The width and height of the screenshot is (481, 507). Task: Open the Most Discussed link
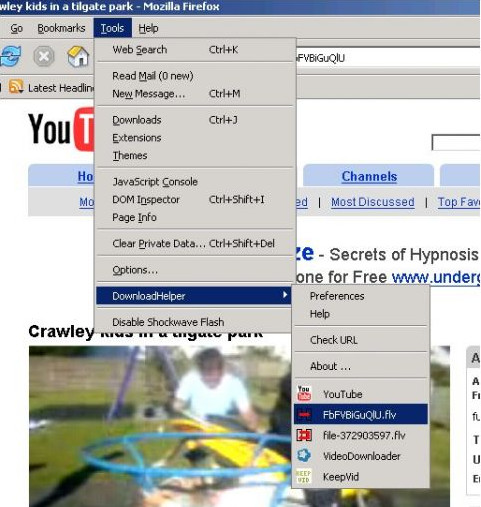pos(373,202)
